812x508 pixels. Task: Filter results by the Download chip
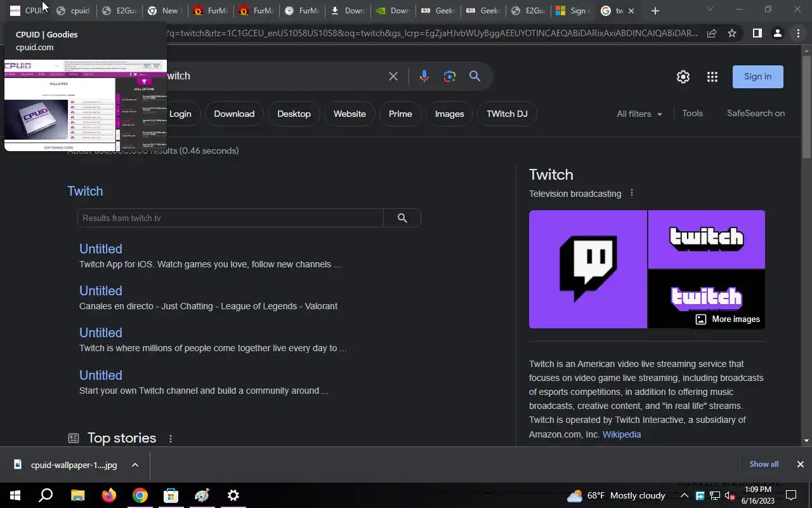234,114
